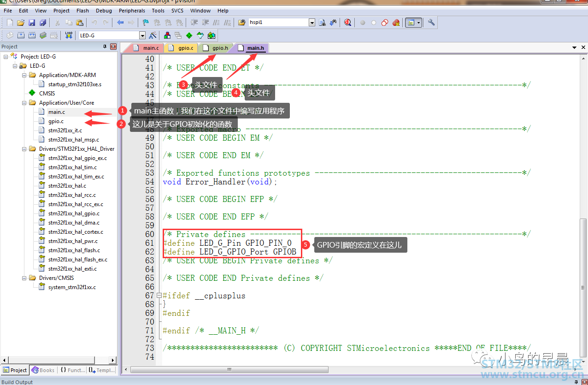Collapse the Drivers/CMSIS folder

(24, 278)
